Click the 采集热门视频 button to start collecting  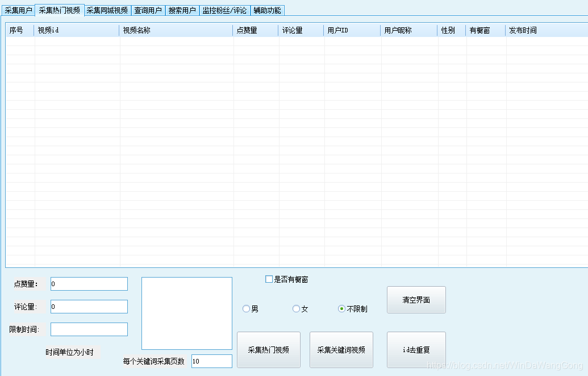pyautogui.click(x=268, y=349)
